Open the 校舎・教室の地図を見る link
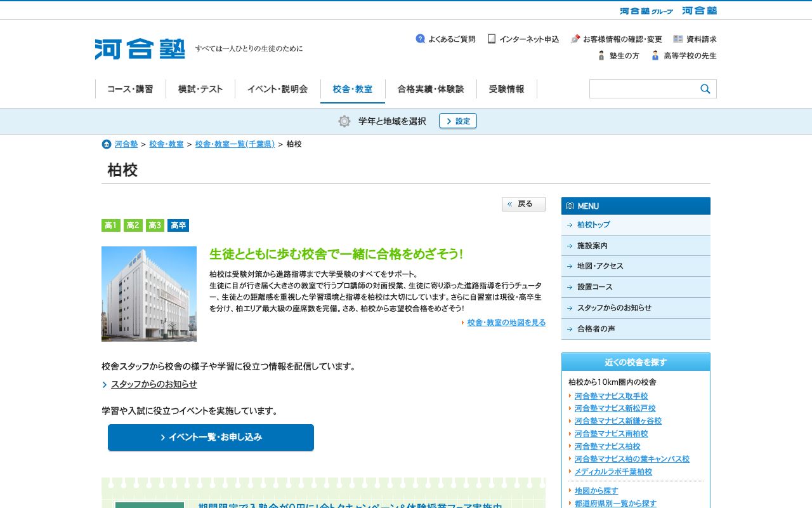Image resolution: width=812 pixels, height=508 pixels. [506, 323]
